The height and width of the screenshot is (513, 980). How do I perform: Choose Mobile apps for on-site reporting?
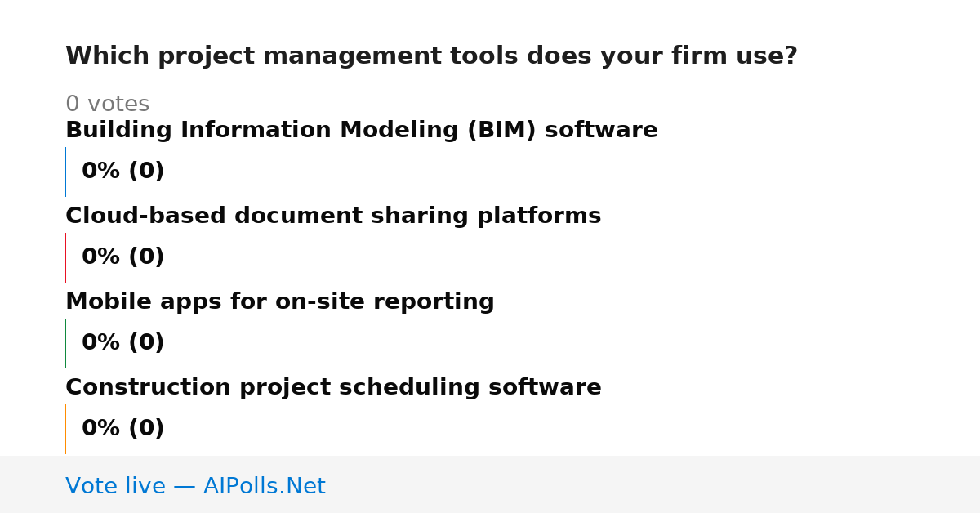click(280, 302)
